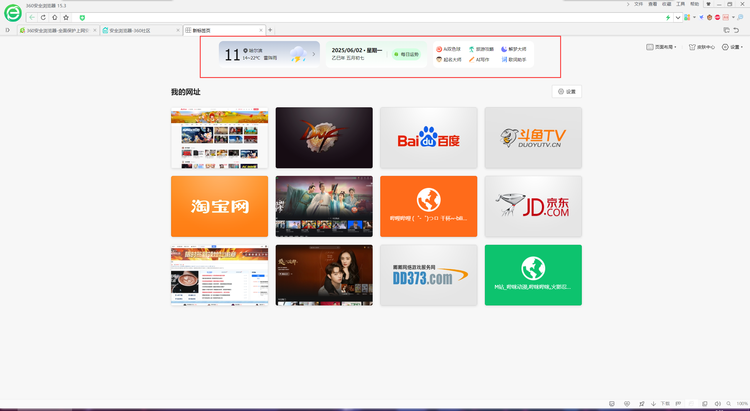Expand the 页面布局 layout dropdown

point(662,47)
